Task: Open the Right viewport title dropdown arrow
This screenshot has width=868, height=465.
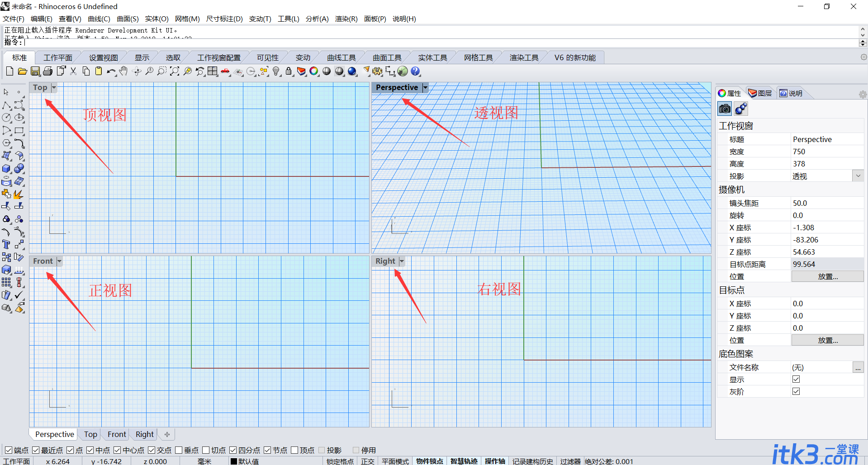Action: pos(402,261)
